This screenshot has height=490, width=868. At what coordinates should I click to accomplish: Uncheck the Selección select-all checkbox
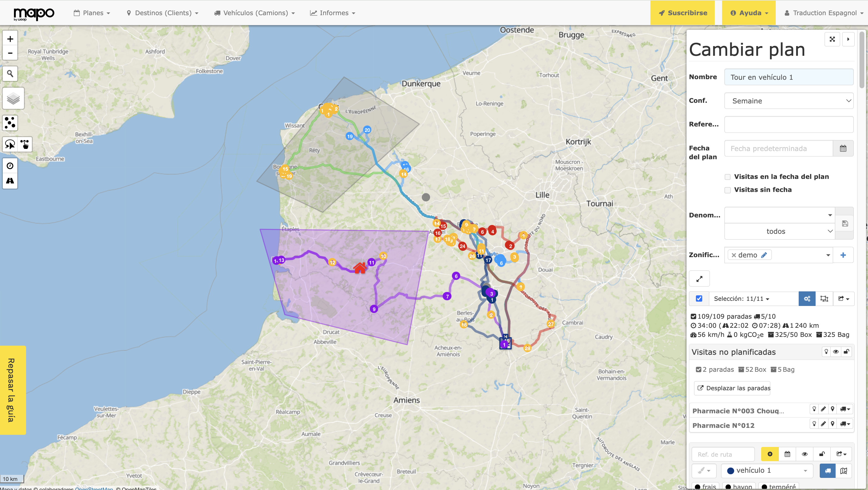[699, 298]
